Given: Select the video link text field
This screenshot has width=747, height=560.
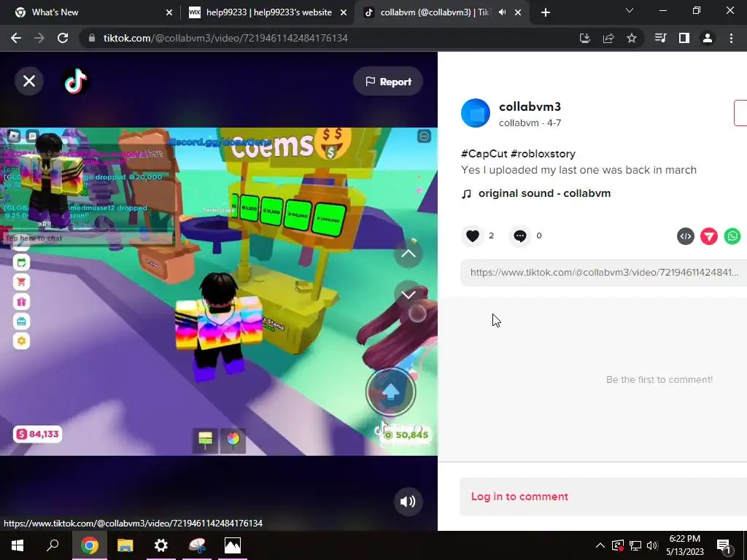Looking at the screenshot, I should pos(603,273).
